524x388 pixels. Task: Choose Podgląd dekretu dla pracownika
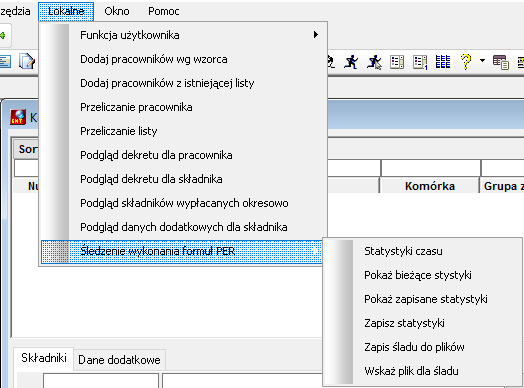pyautogui.click(x=183, y=155)
